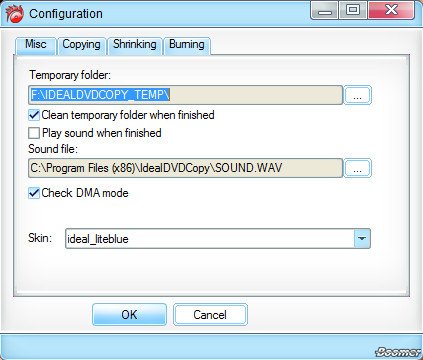The height and width of the screenshot is (360, 423).
Task: Click the Cancel button
Action: pyautogui.click(x=210, y=314)
